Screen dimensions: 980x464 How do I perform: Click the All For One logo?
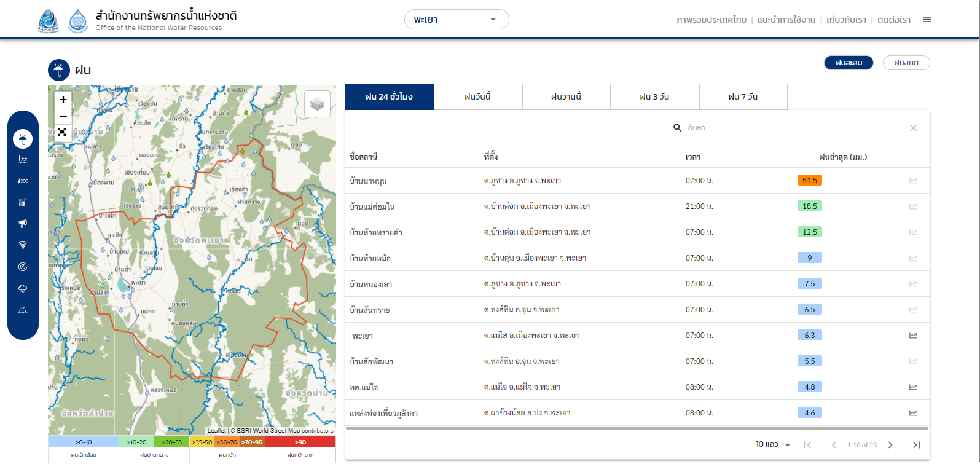click(x=48, y=21)
